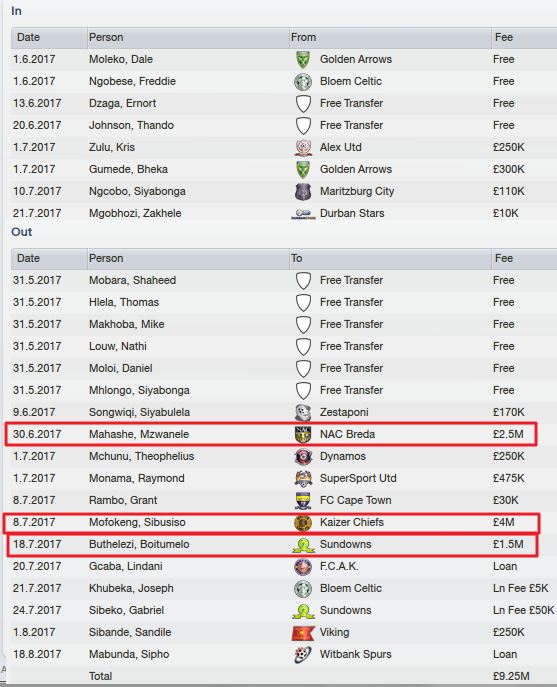Click the Kaizer Chiefs club badge

coord(303,523)
